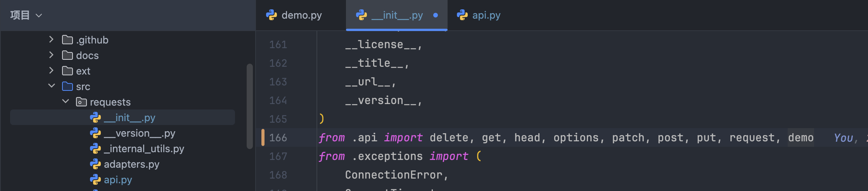
Task: Click the docs folder icon
Action: click(x=67, y=56)
